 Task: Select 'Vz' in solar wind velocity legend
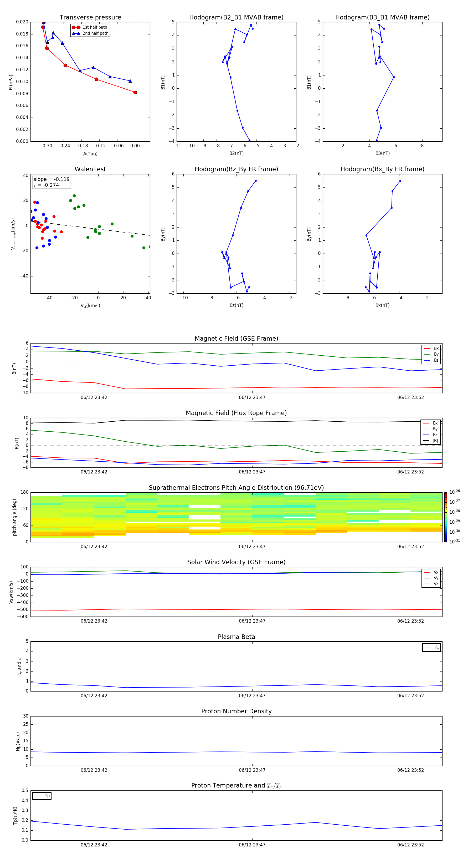point(431,584)
